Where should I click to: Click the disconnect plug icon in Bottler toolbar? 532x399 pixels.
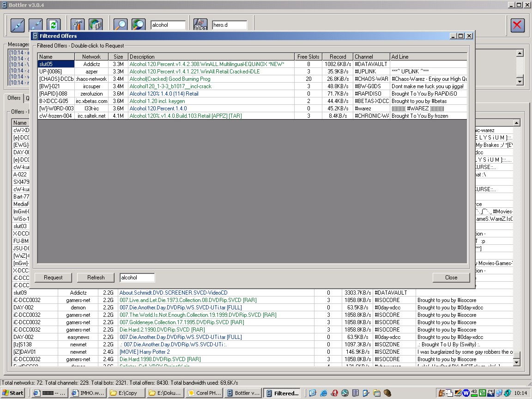36,25
